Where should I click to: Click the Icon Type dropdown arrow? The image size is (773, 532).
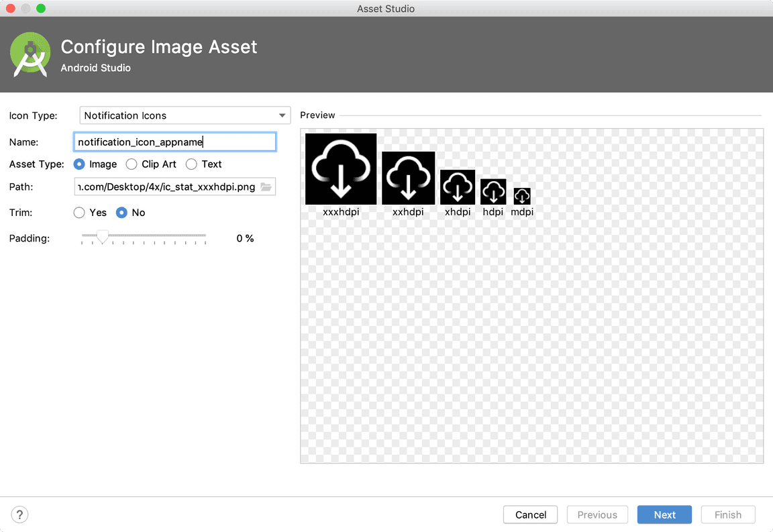pos(281,115)
